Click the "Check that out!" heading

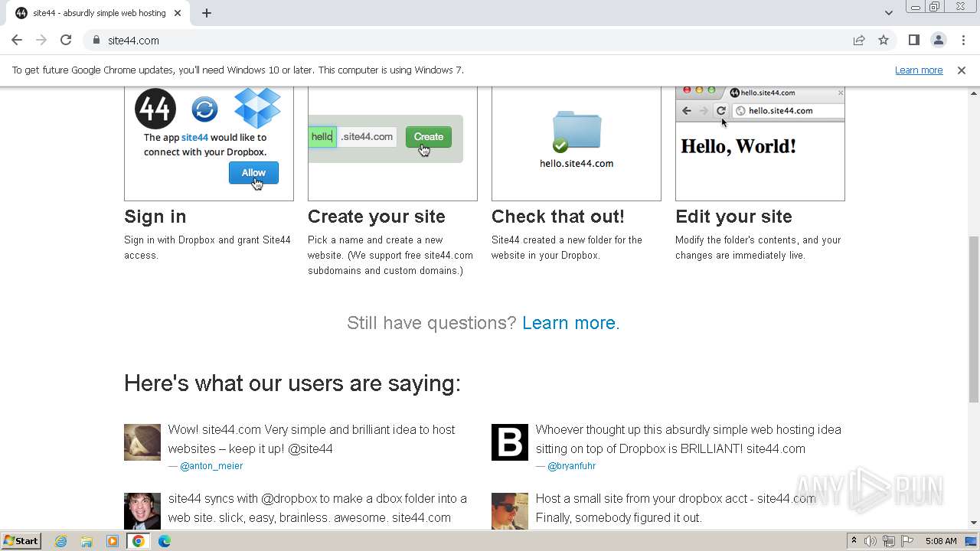558,217
